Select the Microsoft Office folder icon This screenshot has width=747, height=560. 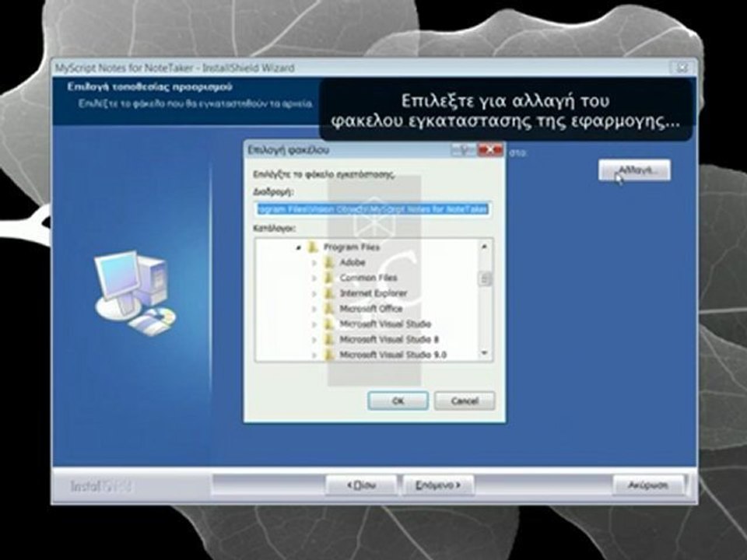328,308
